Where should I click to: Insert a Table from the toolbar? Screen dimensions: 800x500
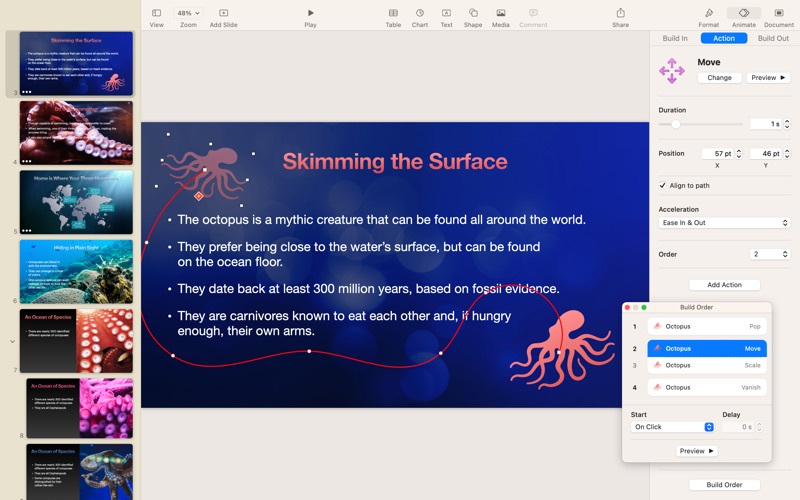click(x=393, y=13)
